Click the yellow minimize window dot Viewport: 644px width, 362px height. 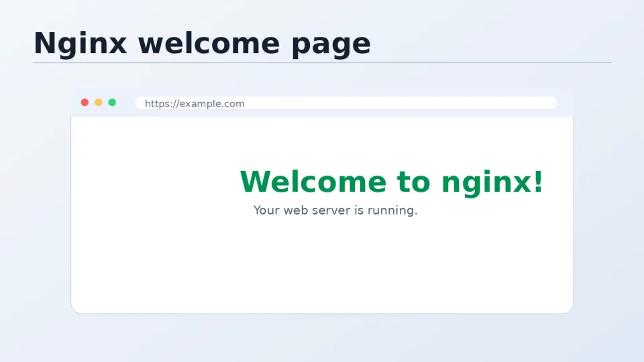[x=98, y=103]
